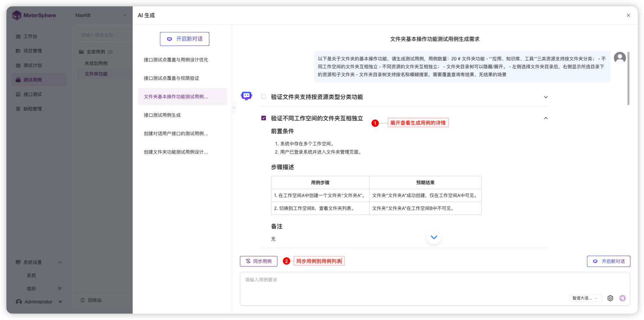644x320 pixels.
Task: Collapse the expanded 验证不同工作空间的文件夹互相独立 case
Action: 546,118
